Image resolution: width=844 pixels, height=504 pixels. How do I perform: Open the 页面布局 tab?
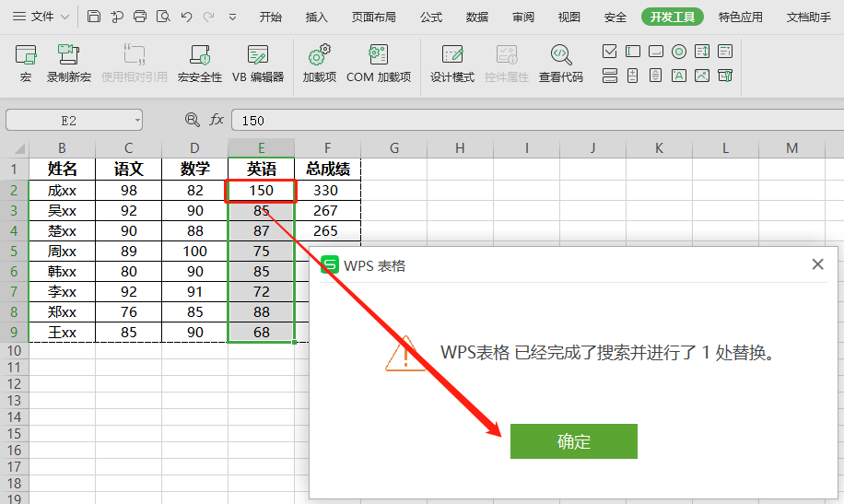373,17
